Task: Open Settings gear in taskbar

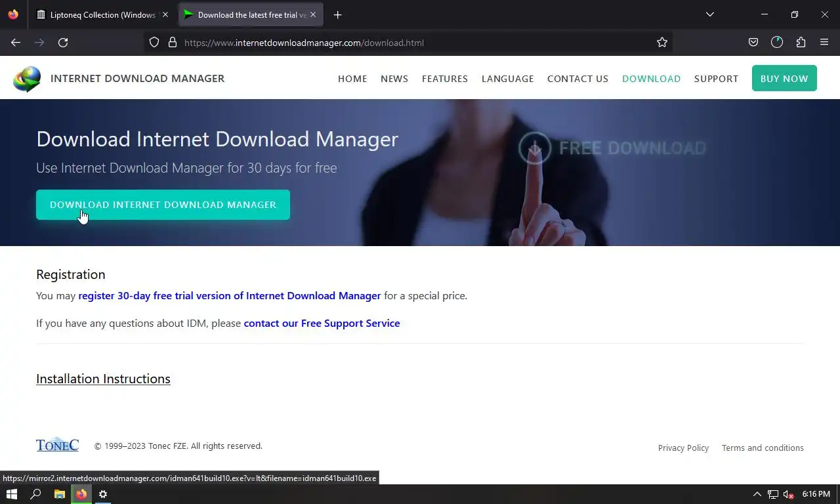Action: 103,494
